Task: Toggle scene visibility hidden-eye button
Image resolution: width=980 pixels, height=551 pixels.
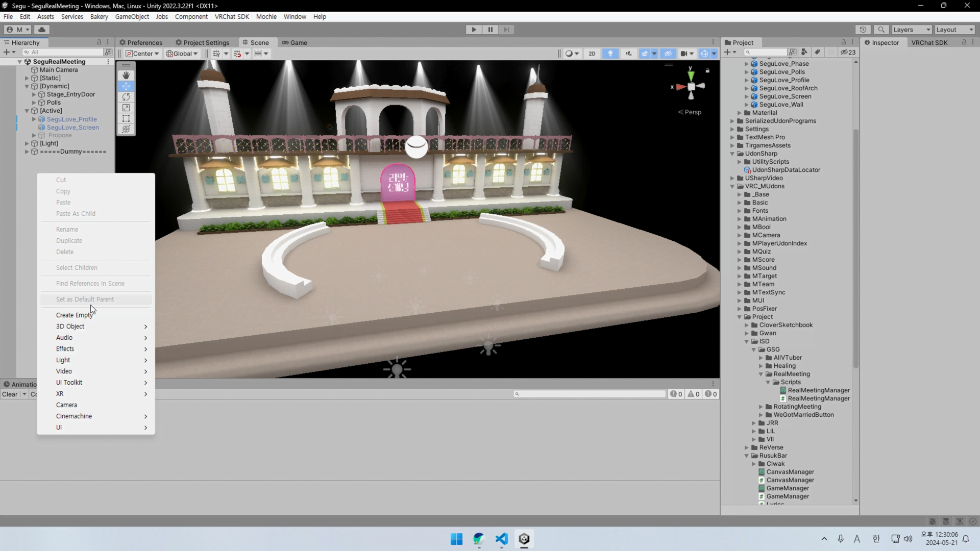Action: (668, 54)
